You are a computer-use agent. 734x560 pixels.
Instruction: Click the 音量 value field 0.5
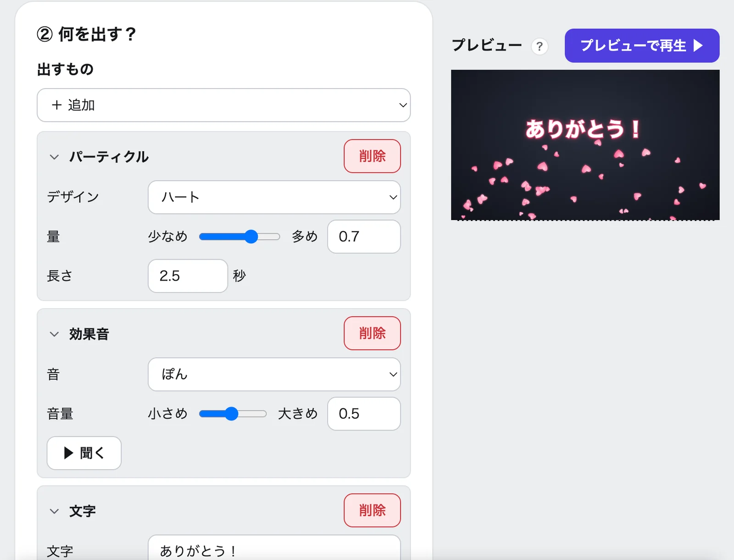364,414
